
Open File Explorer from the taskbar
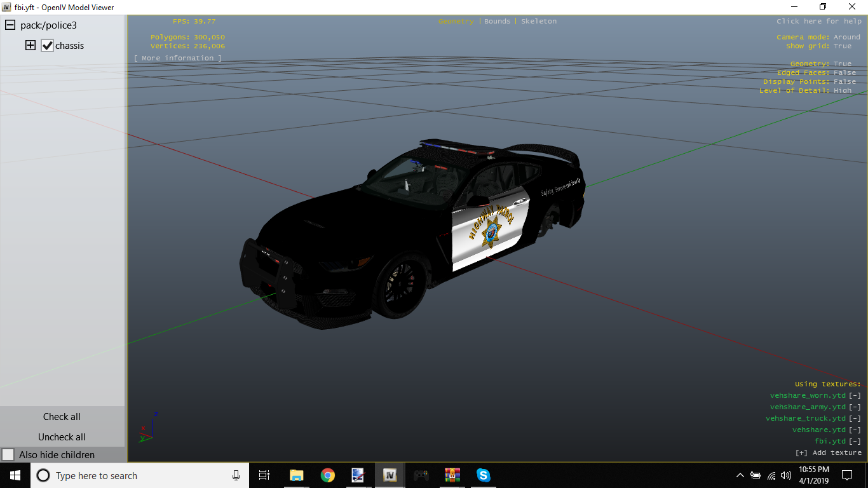[296, 475]
